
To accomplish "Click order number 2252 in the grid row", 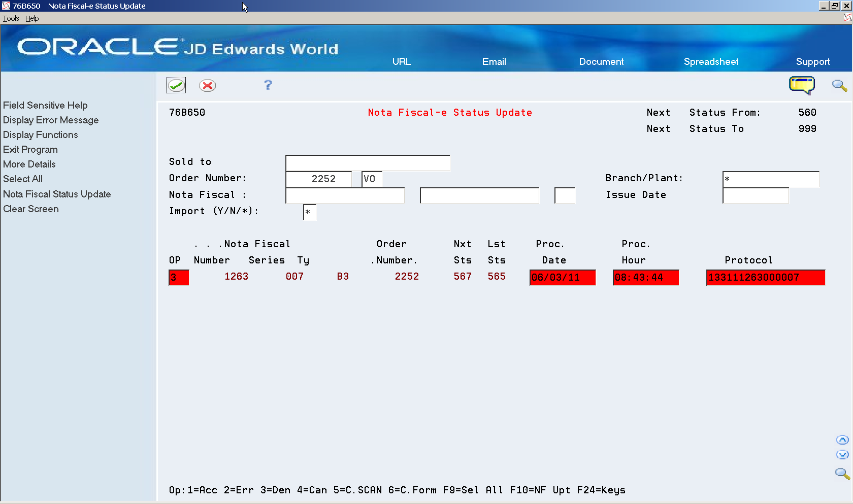I will (x=407, y=277).
